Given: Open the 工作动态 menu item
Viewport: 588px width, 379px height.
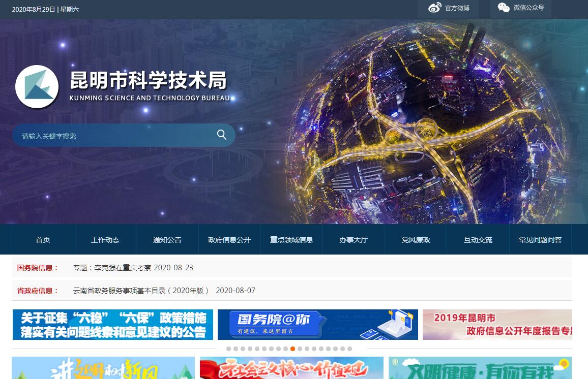Looking at the screenshot, I should [105, 240].
